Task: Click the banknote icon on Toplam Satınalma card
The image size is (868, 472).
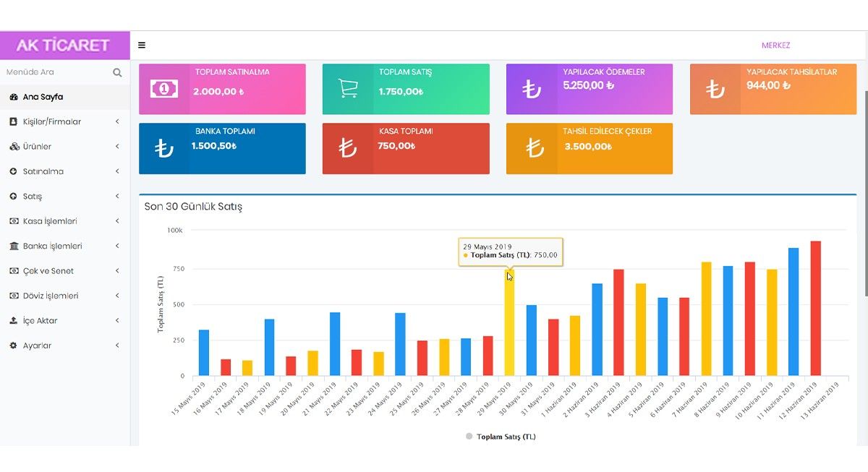Action: click(163, 89)
